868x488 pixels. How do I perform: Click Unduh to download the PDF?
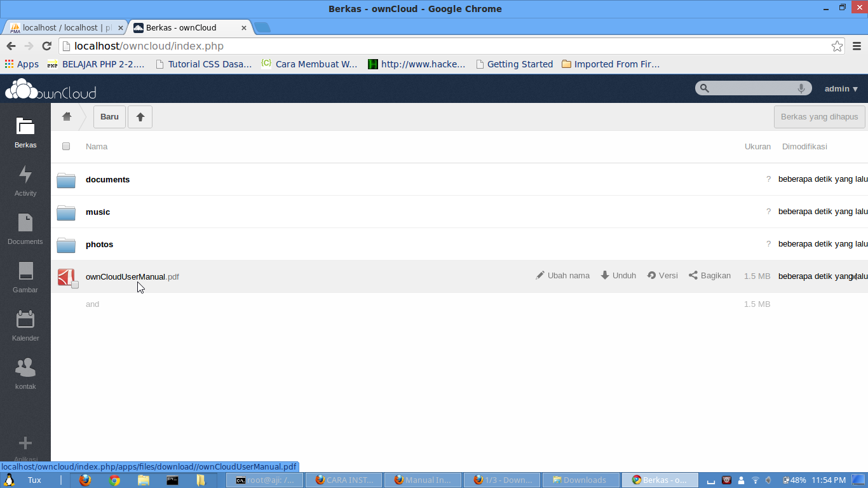click(618, 276)
